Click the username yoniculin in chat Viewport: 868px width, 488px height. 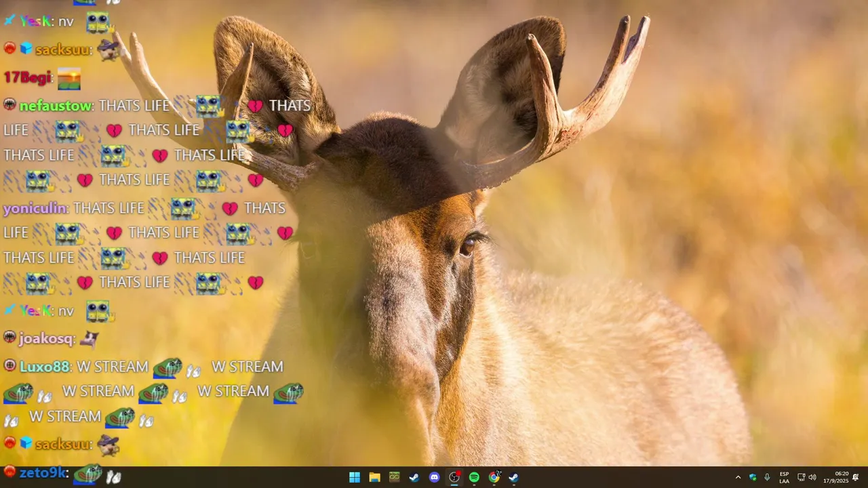(x=36, y=208)
